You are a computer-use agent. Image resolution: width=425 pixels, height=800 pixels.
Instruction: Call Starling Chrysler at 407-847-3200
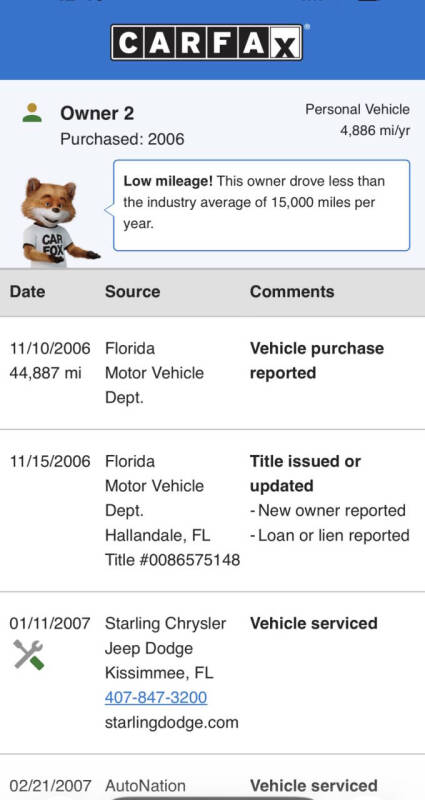point(156,697)
